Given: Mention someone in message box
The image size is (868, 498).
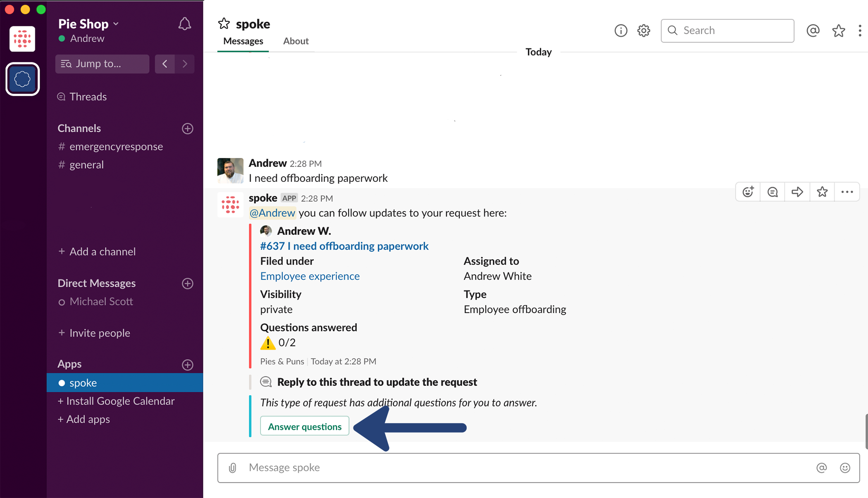Looking at the screenshot, I should [x=821, y=467].
